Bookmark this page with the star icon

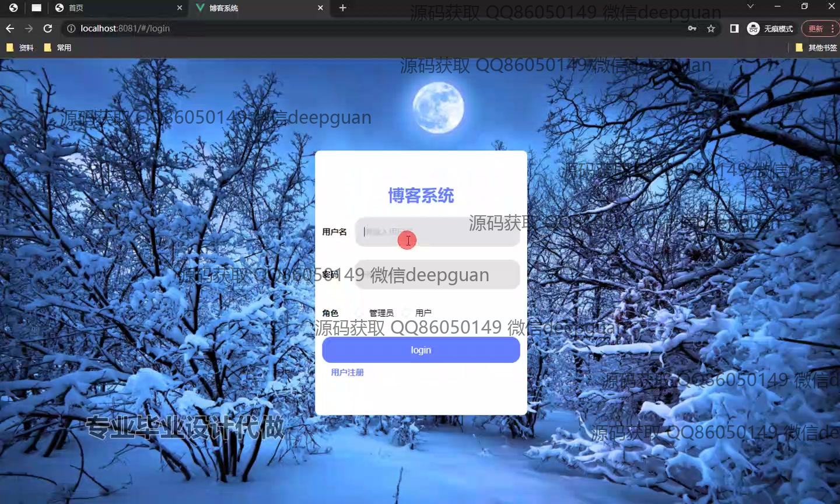(710, 28)
